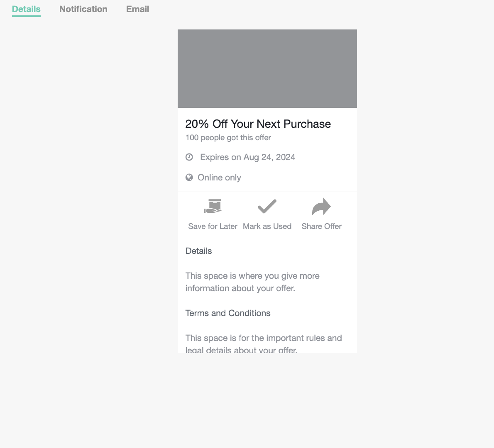Select the Mark as Used checkmark icon
This screenshot has height=448, width=494.
pos(267,206)
